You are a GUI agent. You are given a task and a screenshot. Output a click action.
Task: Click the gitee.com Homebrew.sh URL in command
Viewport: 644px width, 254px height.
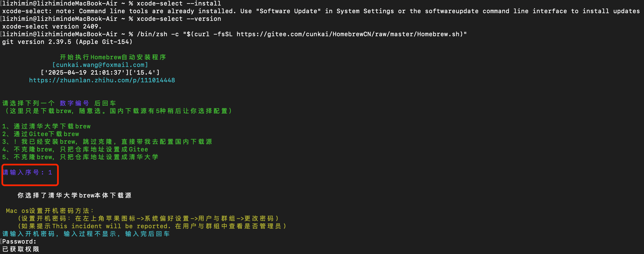tap(348, 34)
